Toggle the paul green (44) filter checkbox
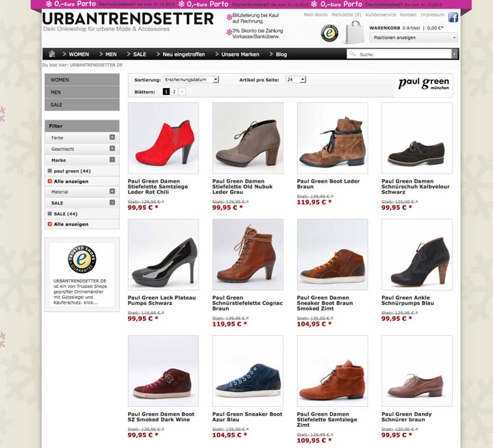Viewport: 493px width, 448px height. pyautogui.click(x=49, y=171)
